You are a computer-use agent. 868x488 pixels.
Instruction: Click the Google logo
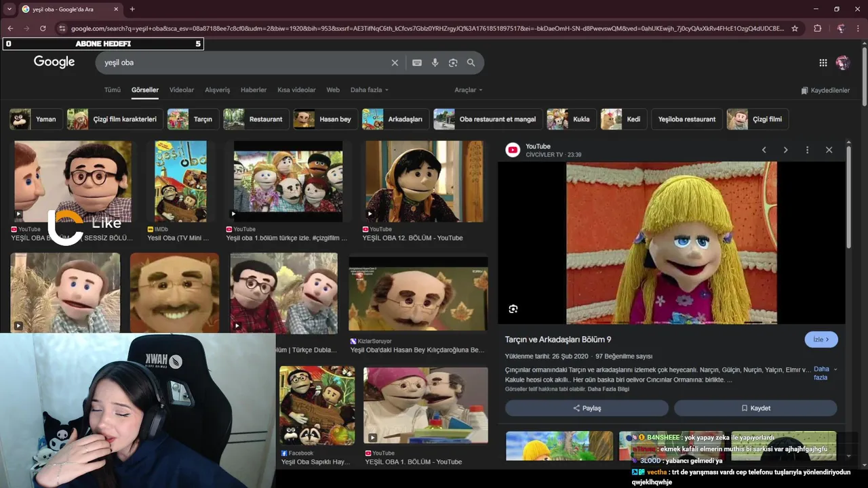coord(54,62)
